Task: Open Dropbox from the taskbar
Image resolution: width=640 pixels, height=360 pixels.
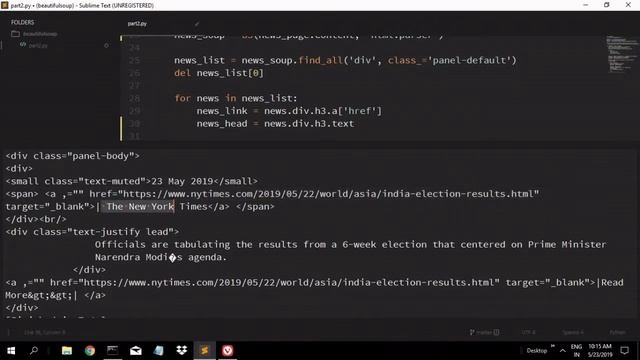Action: (182, 351)
